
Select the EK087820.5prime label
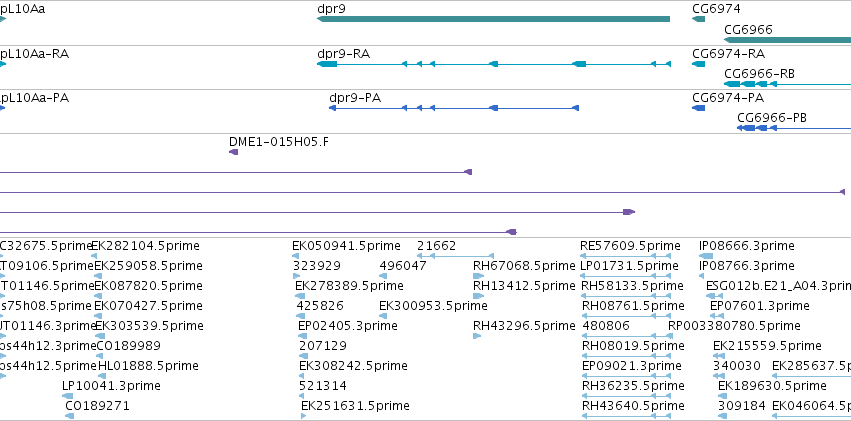pyautogui.click(x=149, y=285)
